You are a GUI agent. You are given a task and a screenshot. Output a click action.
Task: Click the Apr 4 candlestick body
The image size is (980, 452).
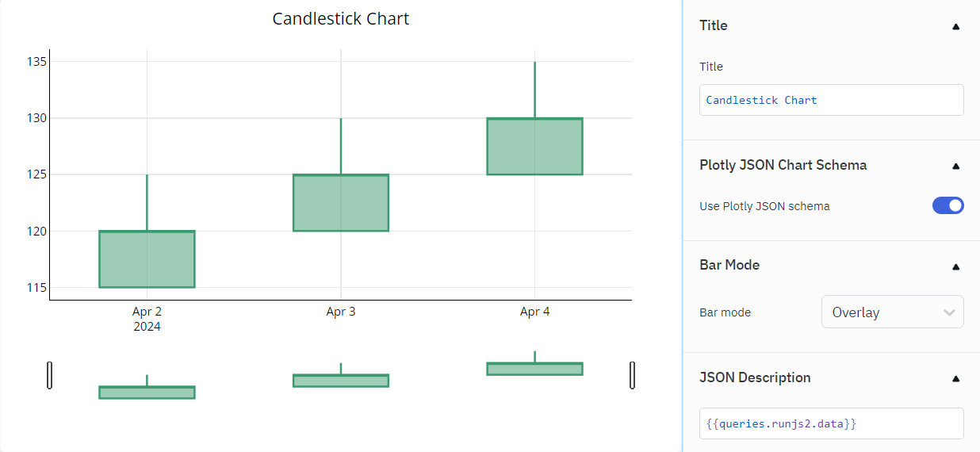534,147
